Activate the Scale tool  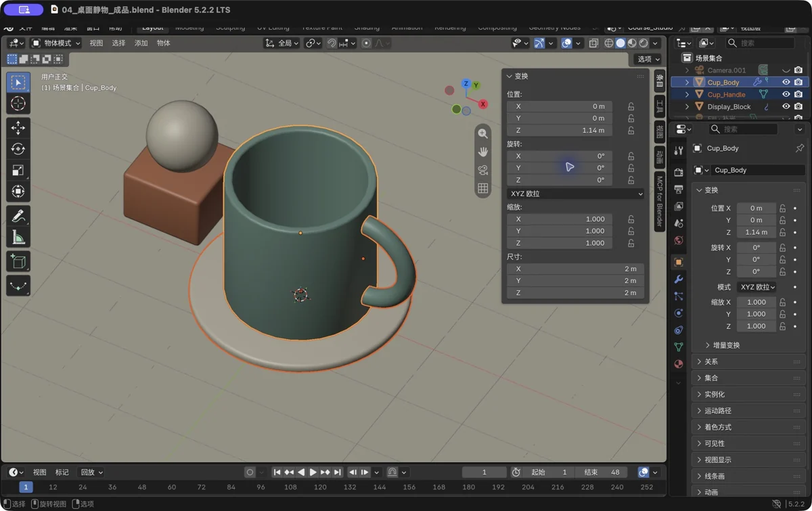click(x=18, y=170)
